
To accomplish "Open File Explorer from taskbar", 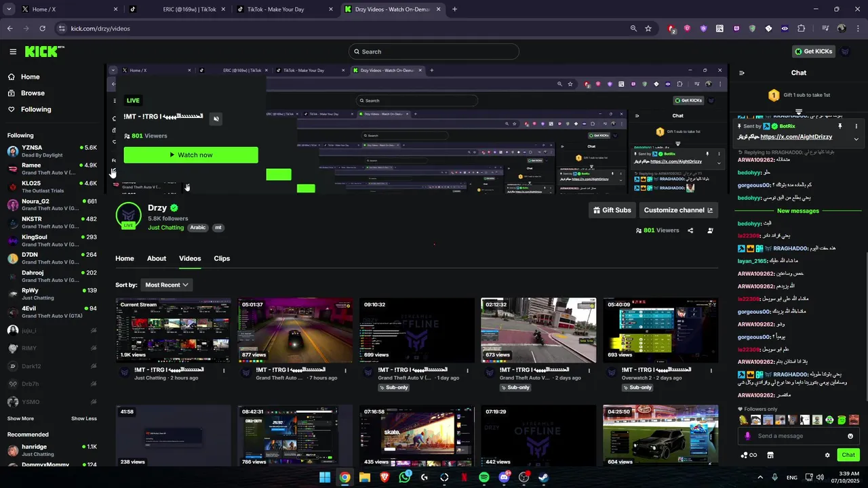I will pyautogui.click(x=365, y=477).
